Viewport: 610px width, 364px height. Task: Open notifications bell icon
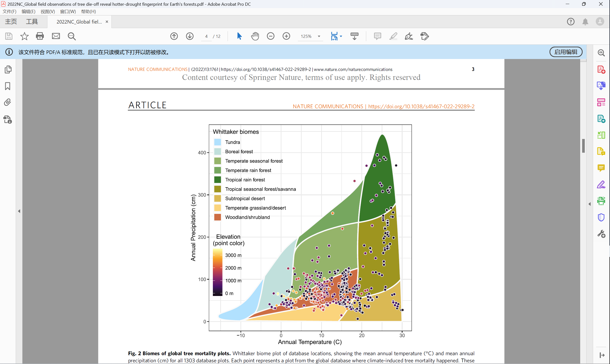[x=585, y=22]
